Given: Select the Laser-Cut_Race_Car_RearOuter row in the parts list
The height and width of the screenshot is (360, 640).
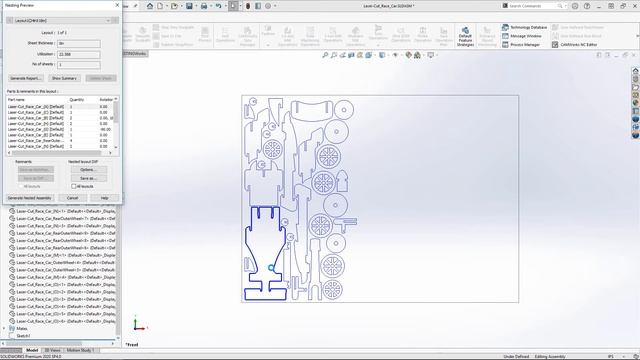Looking at the screenshot, I should pyautogui.click(x=60, y=140).
